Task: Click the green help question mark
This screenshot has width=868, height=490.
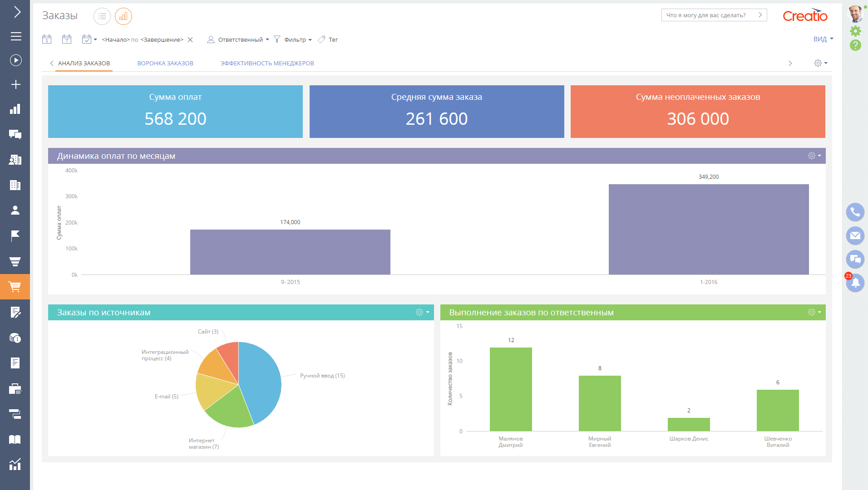Action: pyautogui.click(x=855, y=45)
